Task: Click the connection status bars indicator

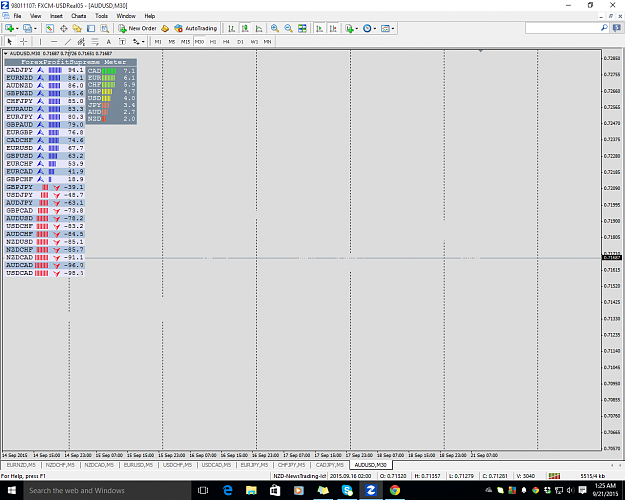Action: 554,476
